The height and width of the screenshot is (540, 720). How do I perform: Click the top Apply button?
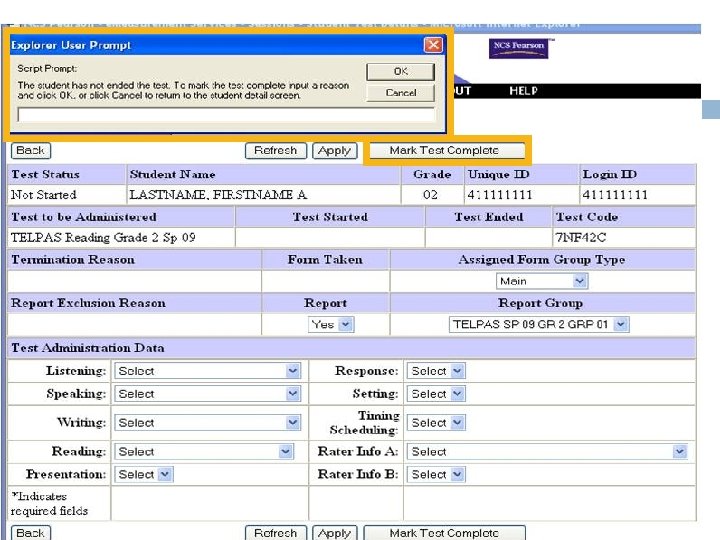[x=335, y=151]
